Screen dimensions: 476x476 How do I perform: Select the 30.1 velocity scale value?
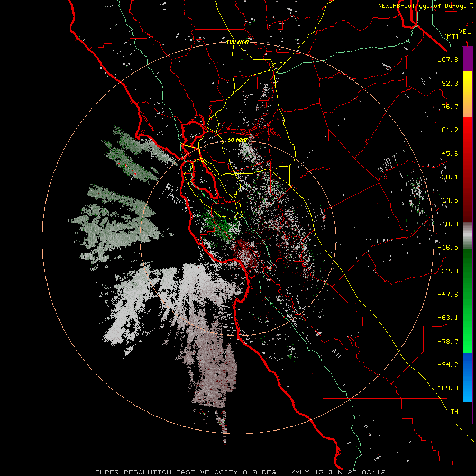pos(450,177)
